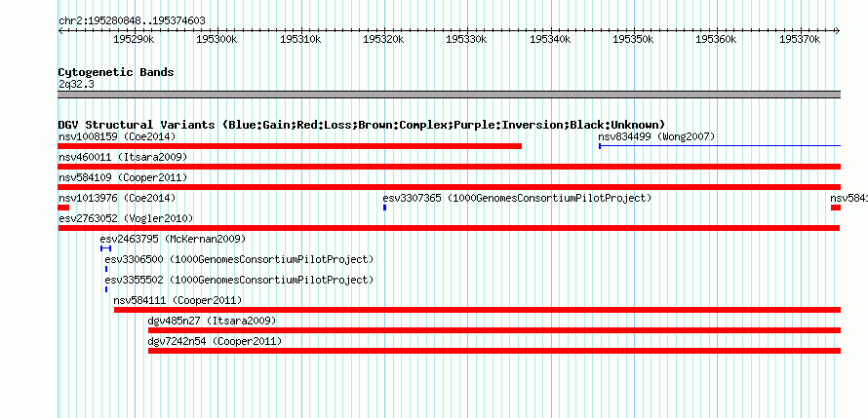The image size is (868, 418).
Task: Click the esv2763052 (Vogler2010) label
Action: click(x=126, y=218)
